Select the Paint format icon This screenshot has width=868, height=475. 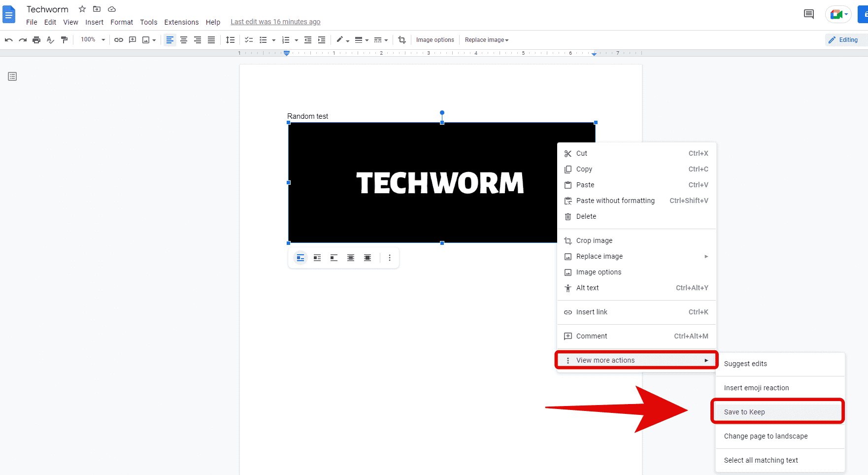coord(64,40)
